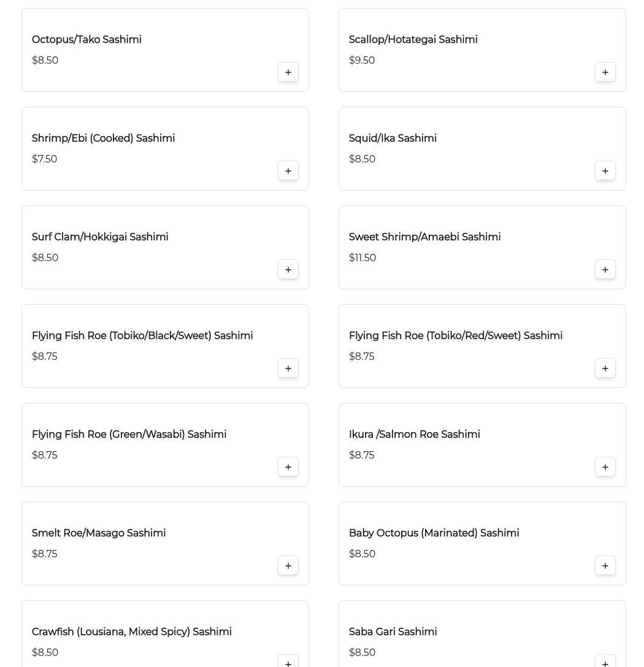Add Scallop/Hotategai Sashimi with plus icon
The width and height of the screenshot is (644, 667).
pos(605,72)
